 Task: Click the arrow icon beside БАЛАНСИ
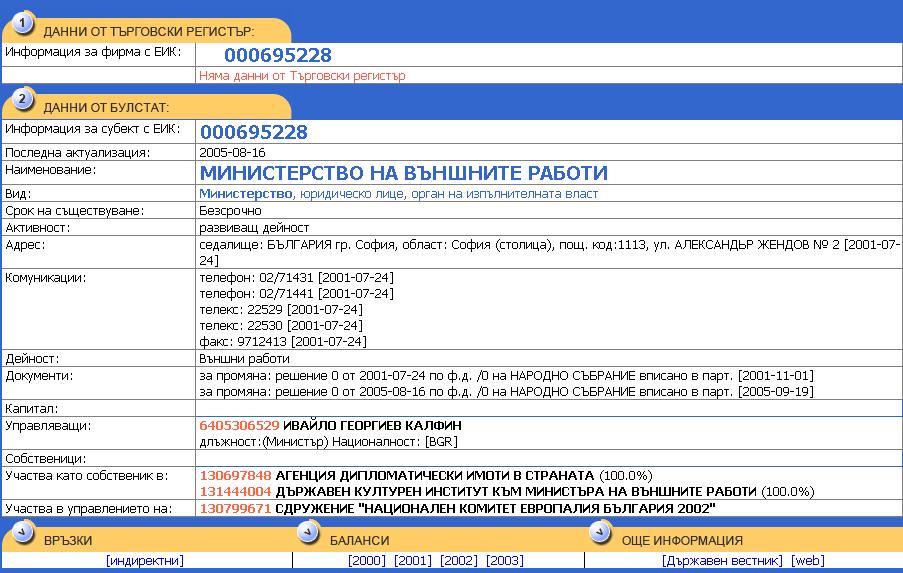click(309, 532)
